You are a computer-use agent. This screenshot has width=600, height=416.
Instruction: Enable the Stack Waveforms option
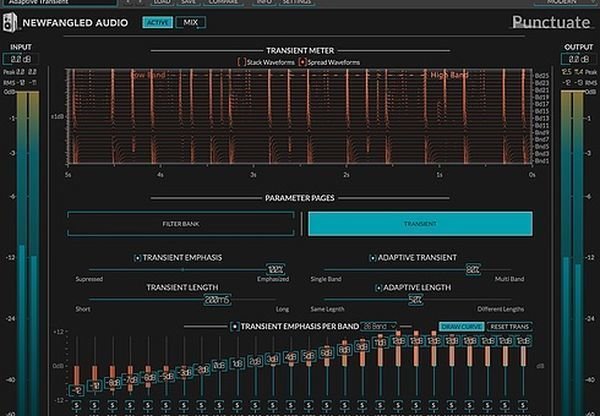(241, 62)
